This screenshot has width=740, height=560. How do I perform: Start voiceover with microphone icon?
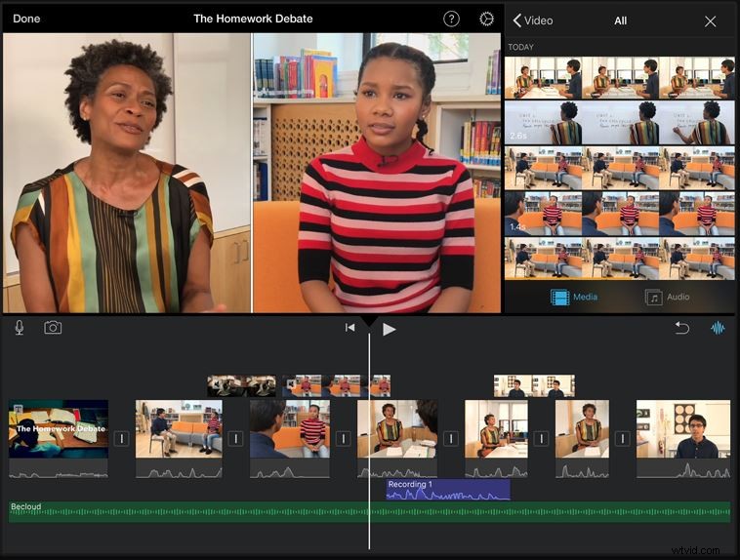point(20,328)
